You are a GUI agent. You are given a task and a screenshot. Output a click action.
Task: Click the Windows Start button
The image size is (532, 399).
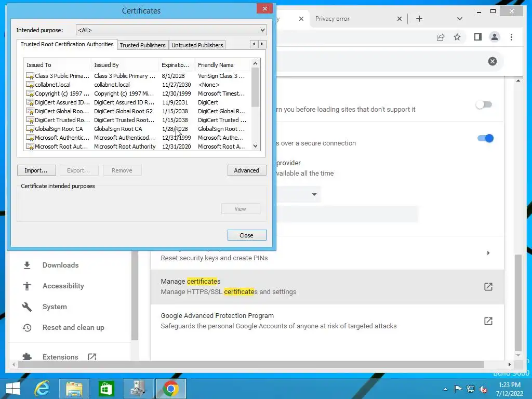click(13, 388)
